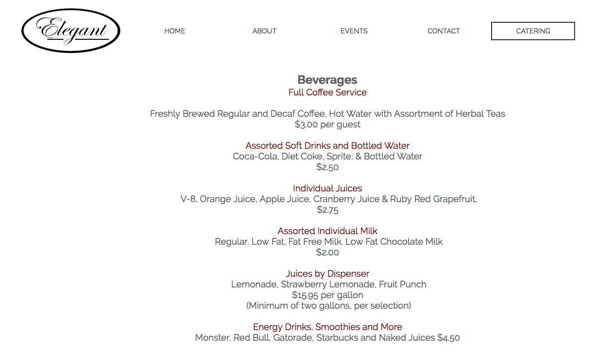Click the Elegant oval logo

[71, 31]
